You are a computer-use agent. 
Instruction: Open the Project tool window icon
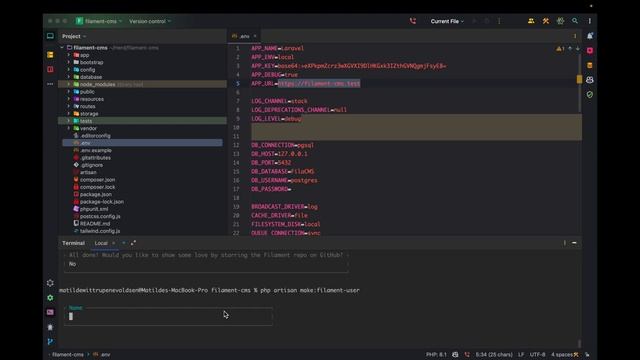coord(50,36)
